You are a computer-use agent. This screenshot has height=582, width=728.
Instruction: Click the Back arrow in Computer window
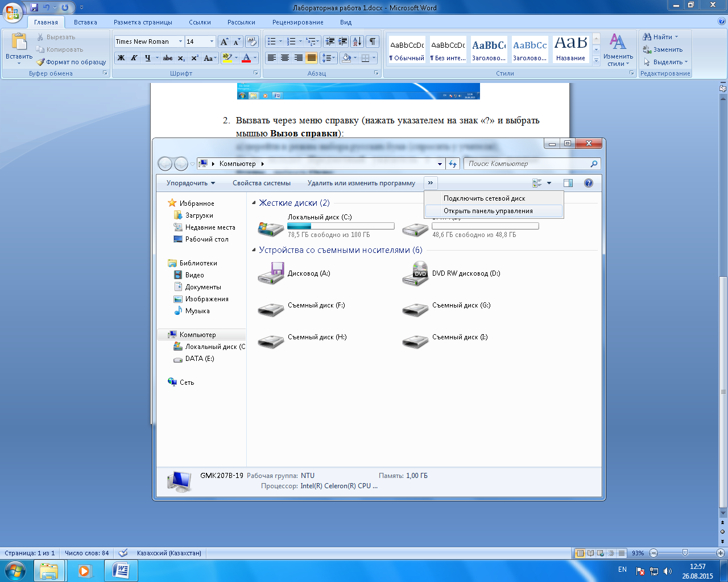165,164
